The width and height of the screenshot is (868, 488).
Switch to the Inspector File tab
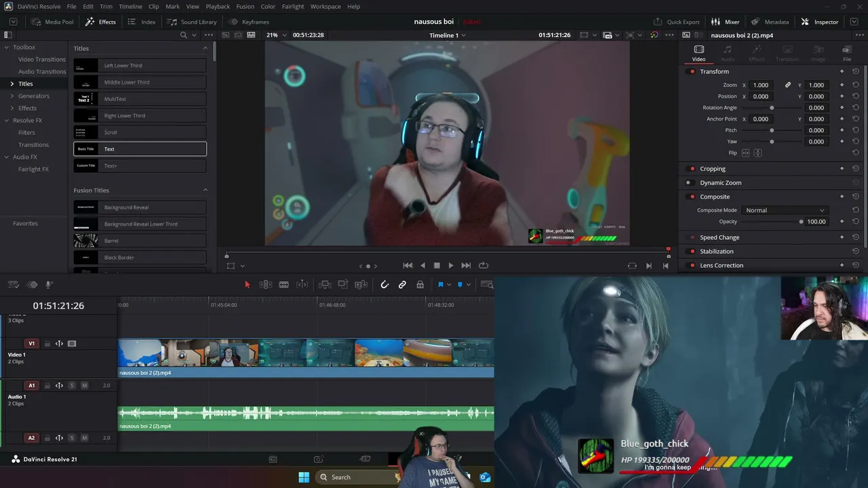pos(847,54)
